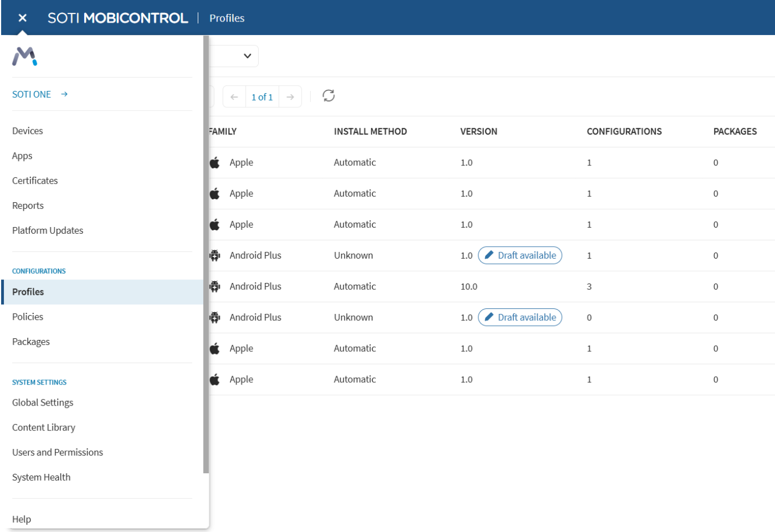Image resolution: width=775 pixels, height=532 pixels.
Task: Navigate to Reports
Action: click(x=28, y=206)
